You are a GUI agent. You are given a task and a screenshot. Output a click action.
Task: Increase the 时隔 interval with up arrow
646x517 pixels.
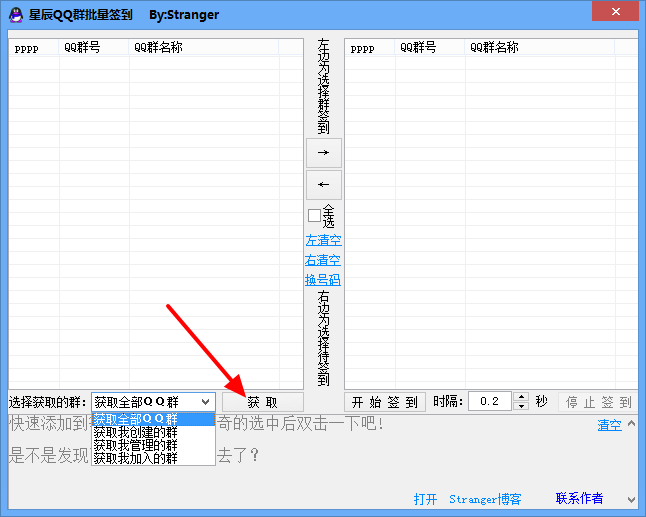click(521, 397)
